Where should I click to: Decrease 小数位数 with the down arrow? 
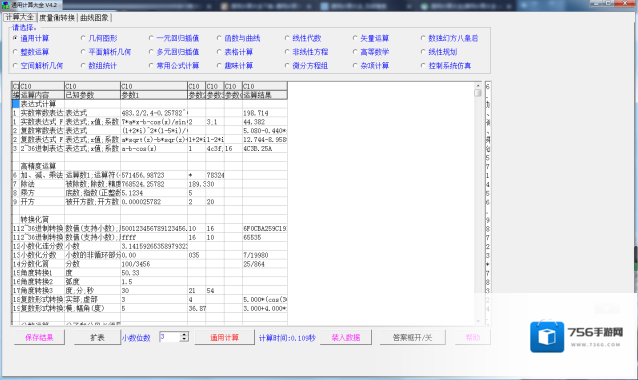tap(184, 339)
